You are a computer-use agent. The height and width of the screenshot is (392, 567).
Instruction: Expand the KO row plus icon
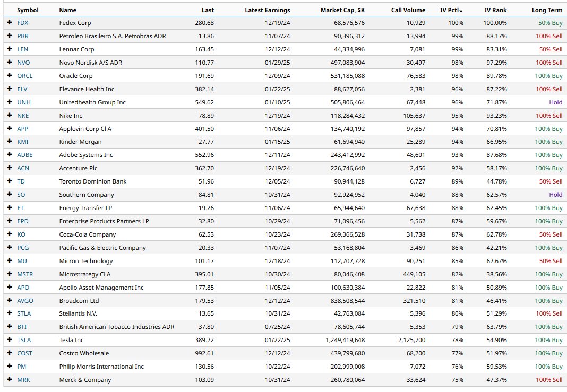(x=10, y=234)
